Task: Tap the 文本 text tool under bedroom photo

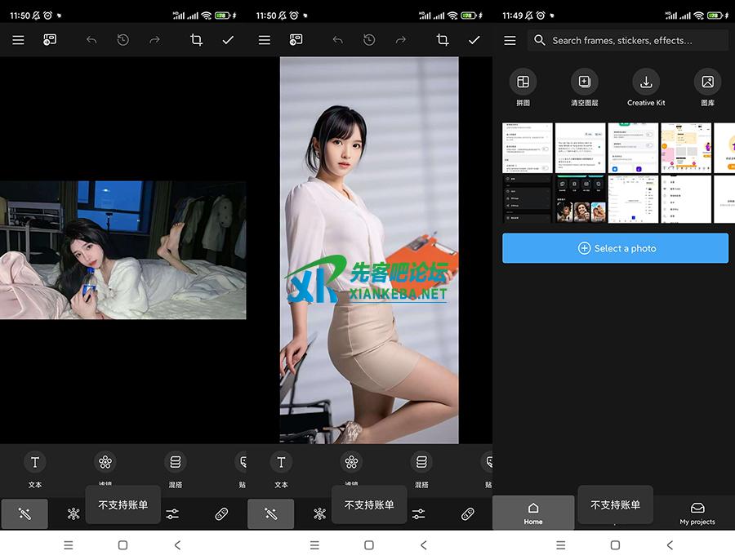Action: tap(35, 469)
